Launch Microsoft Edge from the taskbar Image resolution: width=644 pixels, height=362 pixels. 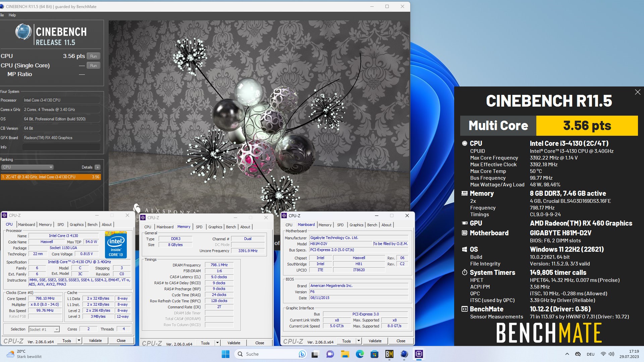click(x=360, y=354)
